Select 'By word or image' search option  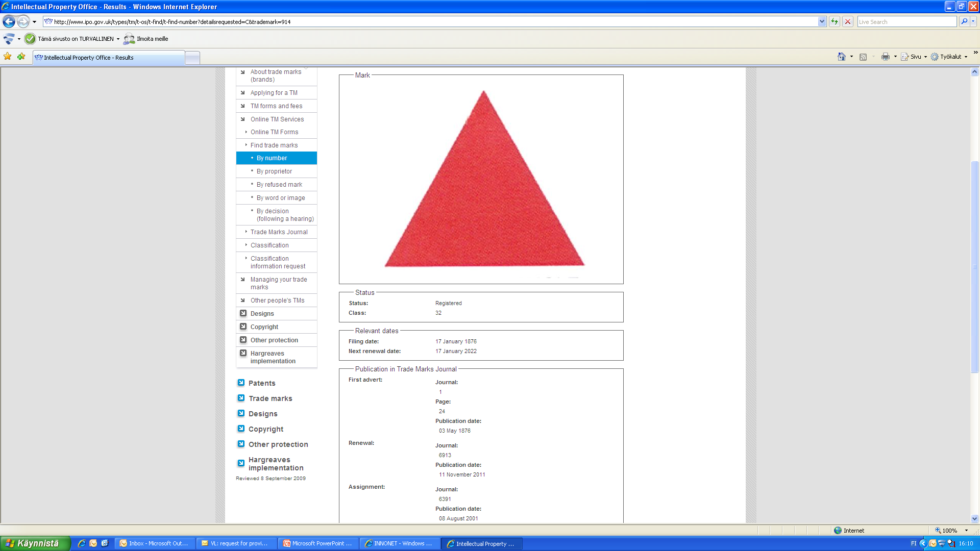pos(281,198)
